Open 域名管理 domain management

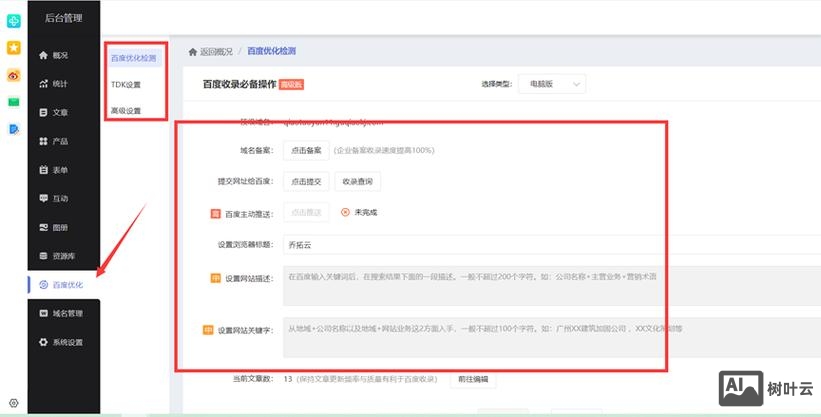[63, 313]
